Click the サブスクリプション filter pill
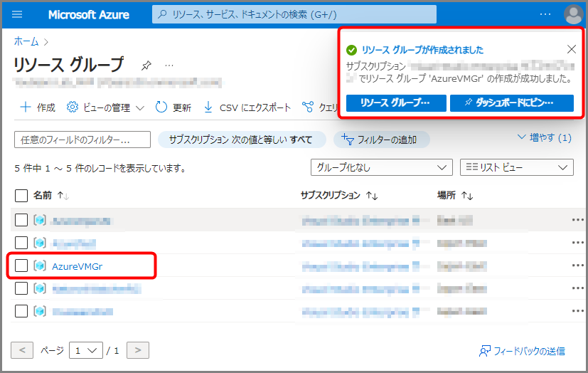The image size is (588, 373). 242,140
